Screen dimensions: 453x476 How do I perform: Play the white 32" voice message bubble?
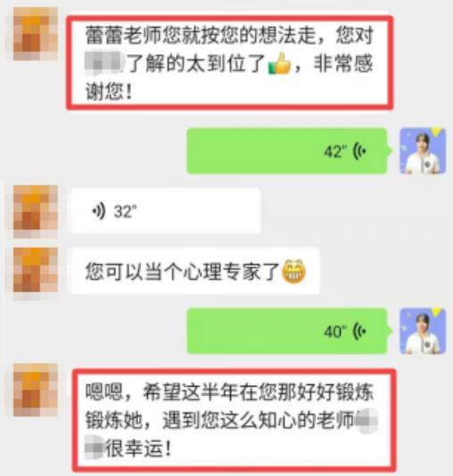(166, 210)
